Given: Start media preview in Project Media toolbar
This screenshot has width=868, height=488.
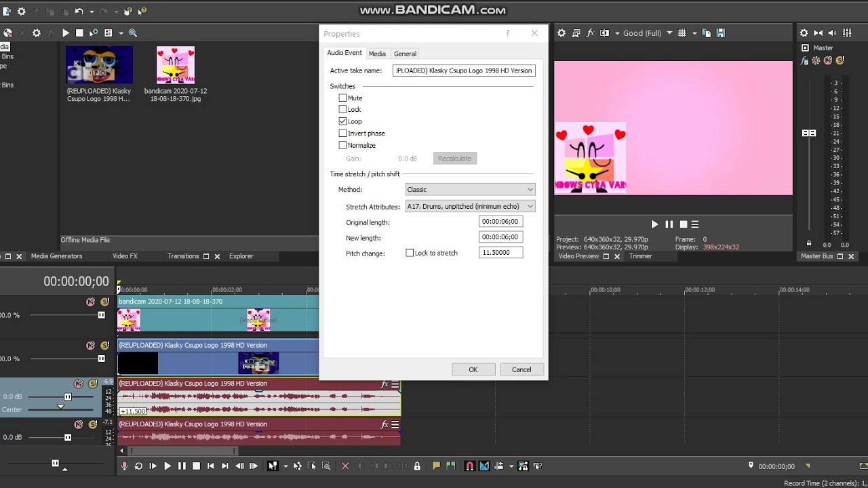Looking at the screenshot, I should click(66, 33).
